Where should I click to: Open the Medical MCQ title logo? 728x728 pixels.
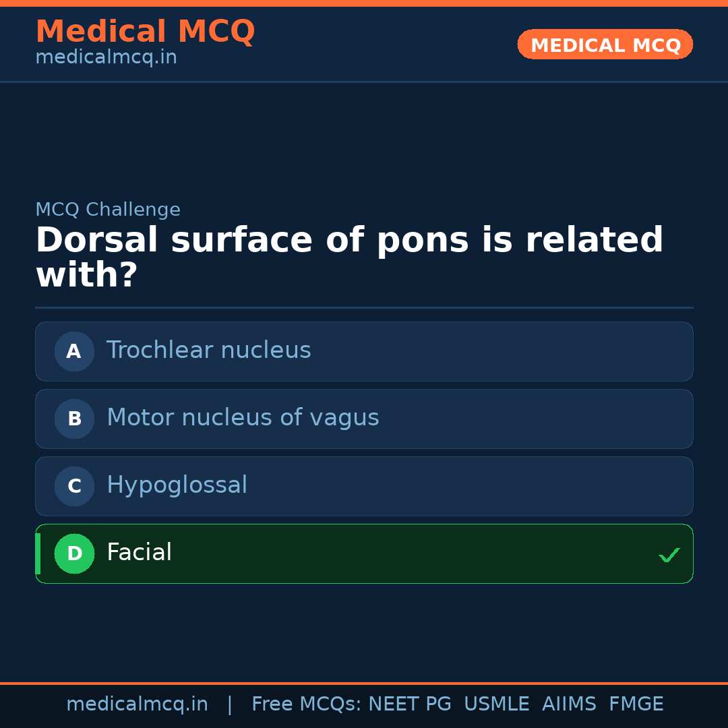(x=145, y=32)
